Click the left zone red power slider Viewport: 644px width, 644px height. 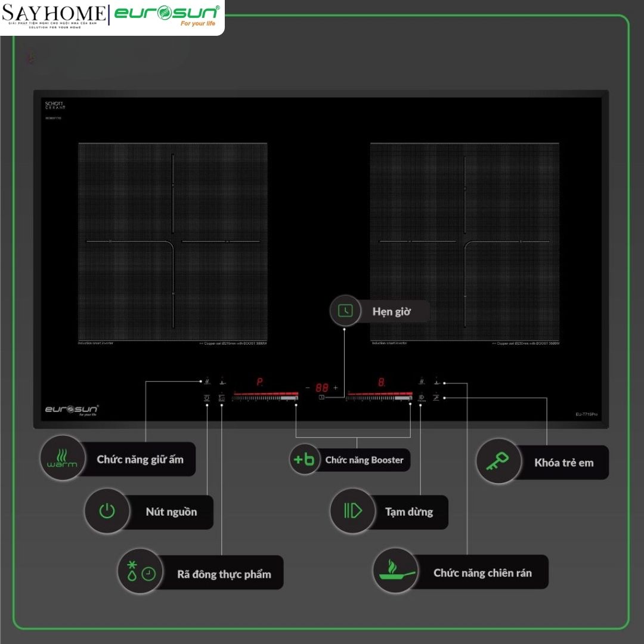pyautogui.click(x=265, y=395)
